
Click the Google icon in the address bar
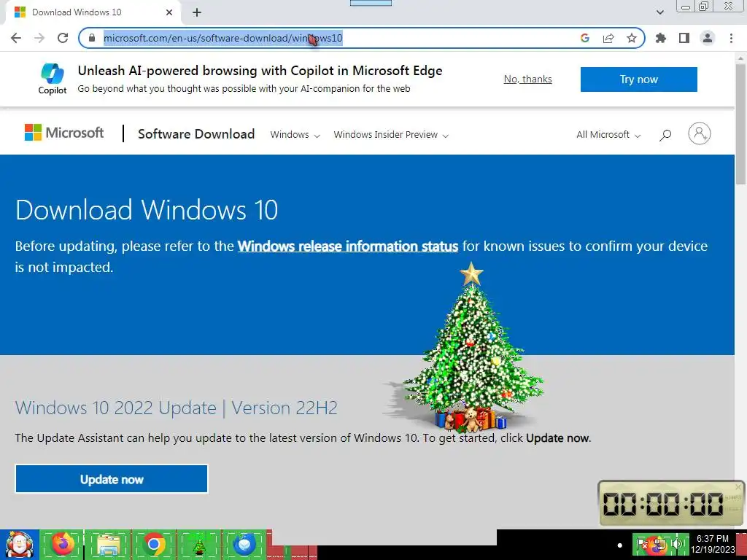point(585,38)
